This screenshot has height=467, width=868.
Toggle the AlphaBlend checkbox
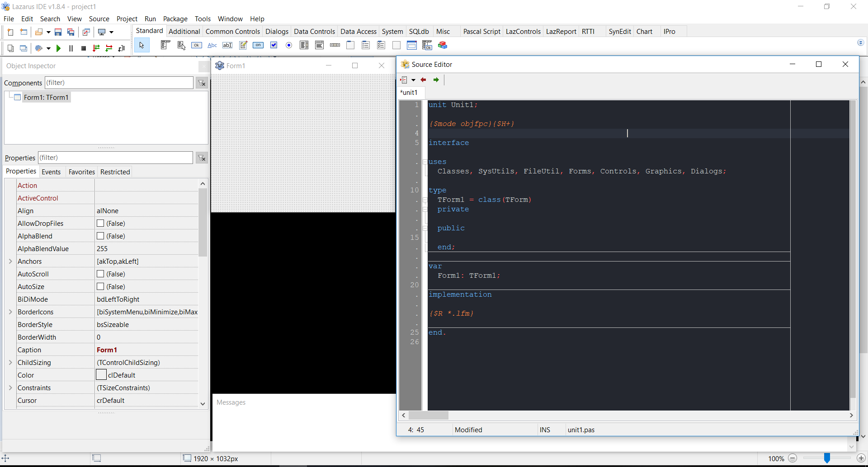click(x=100, y=236)
